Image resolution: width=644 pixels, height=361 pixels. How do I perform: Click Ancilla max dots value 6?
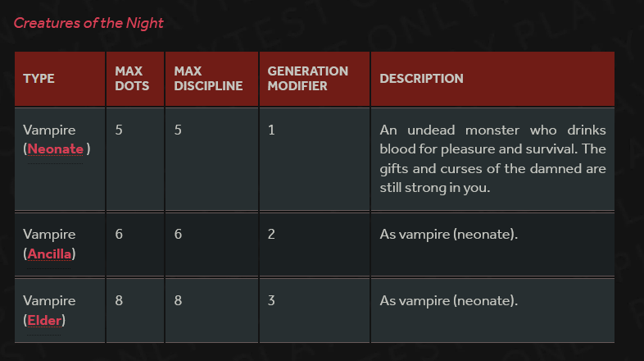pyautogui.click(x=119, y=235)
